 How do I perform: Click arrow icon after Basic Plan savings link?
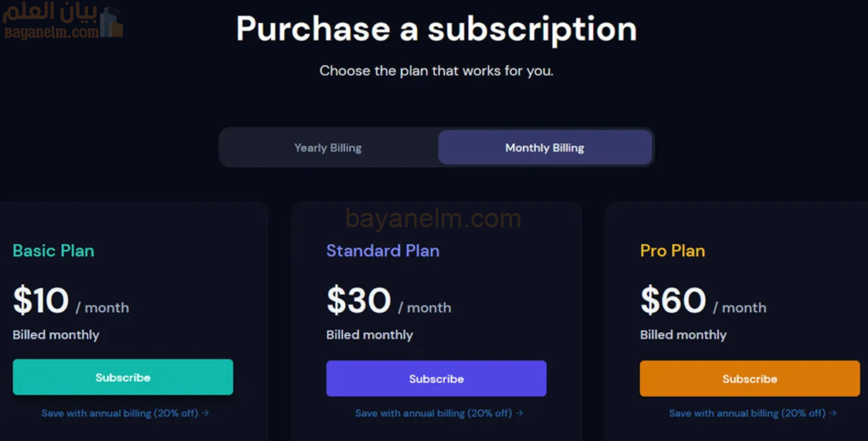pyautogui.click(x=206, y=413)
